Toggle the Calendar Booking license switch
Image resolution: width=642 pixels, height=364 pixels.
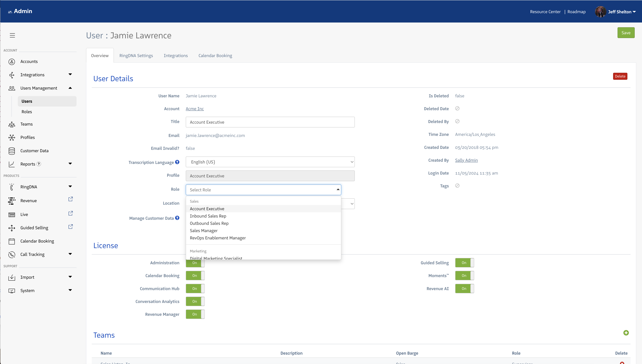click(x=195, y=276)
